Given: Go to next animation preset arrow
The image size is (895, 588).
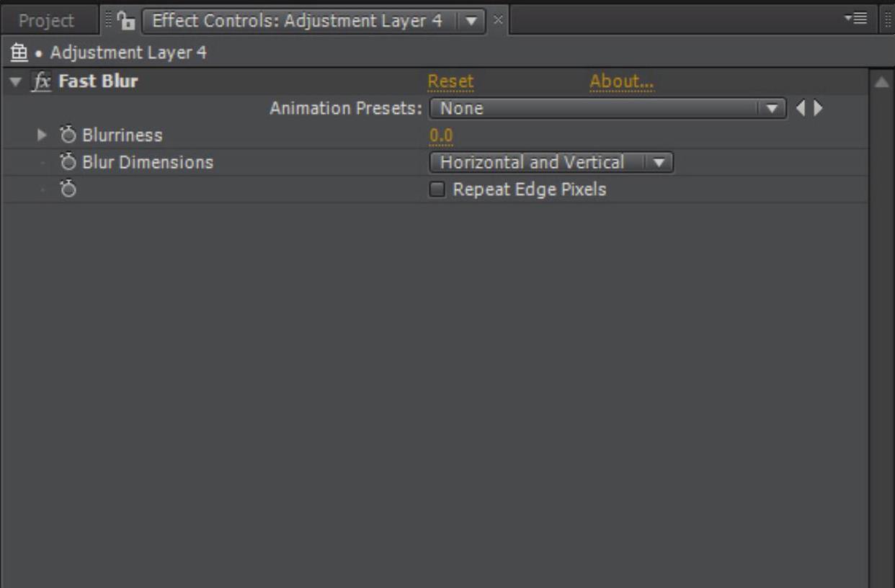Looking at the screenshot, I should (x=817, y=108).
